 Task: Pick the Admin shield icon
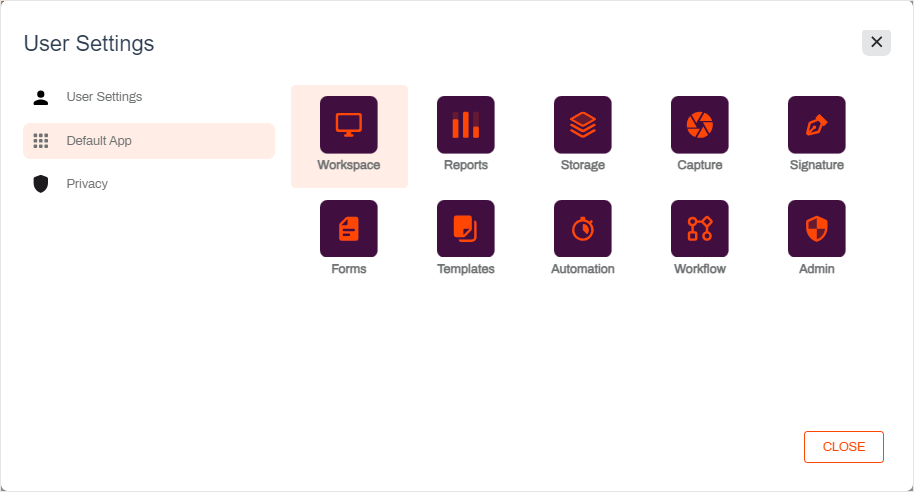(x=817, y=229)
